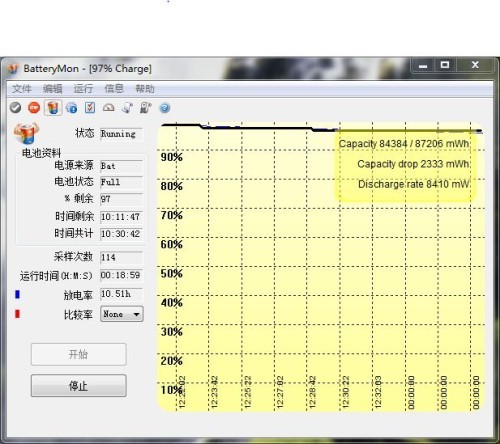Click the system info tools toolbar icon
This screenshot has width=500, height=444.
[x=145, y=108]
